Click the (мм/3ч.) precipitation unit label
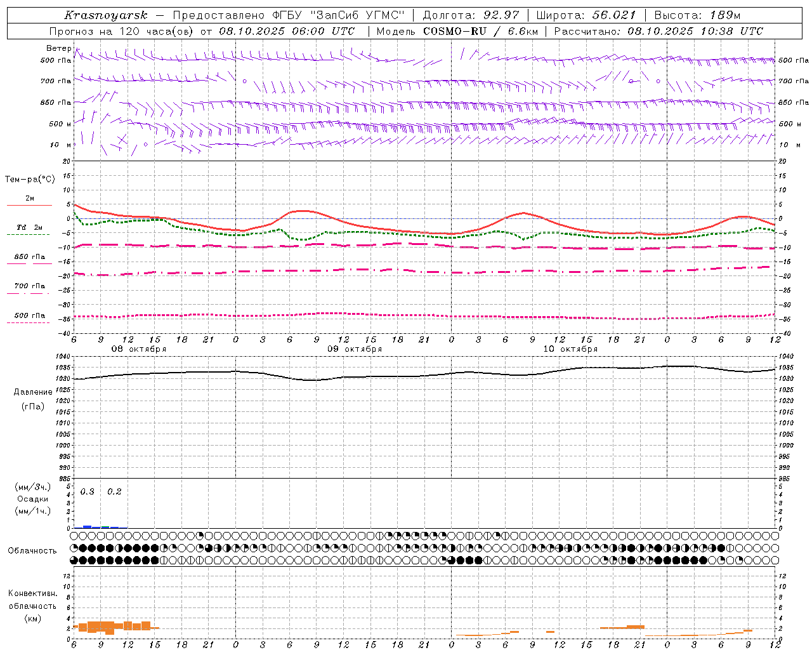This screenshot has height=650, width=812. (32, 487)
